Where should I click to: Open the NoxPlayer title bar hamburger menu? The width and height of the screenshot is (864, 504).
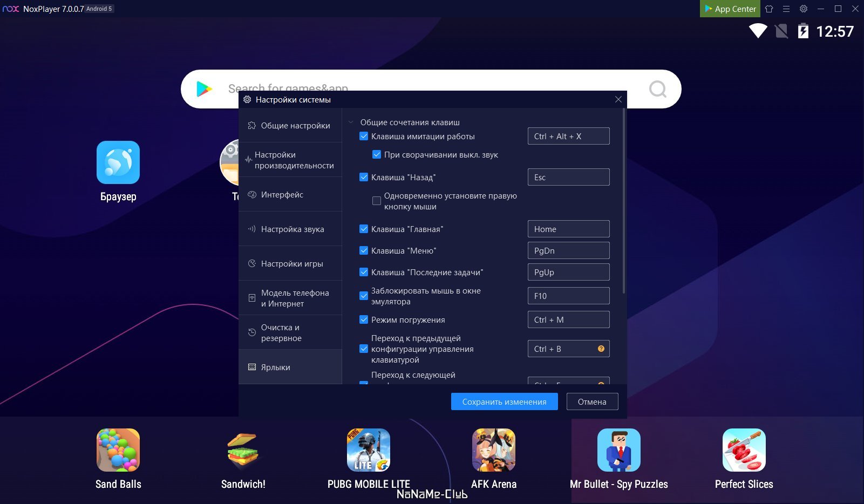(x=786, y=9)
